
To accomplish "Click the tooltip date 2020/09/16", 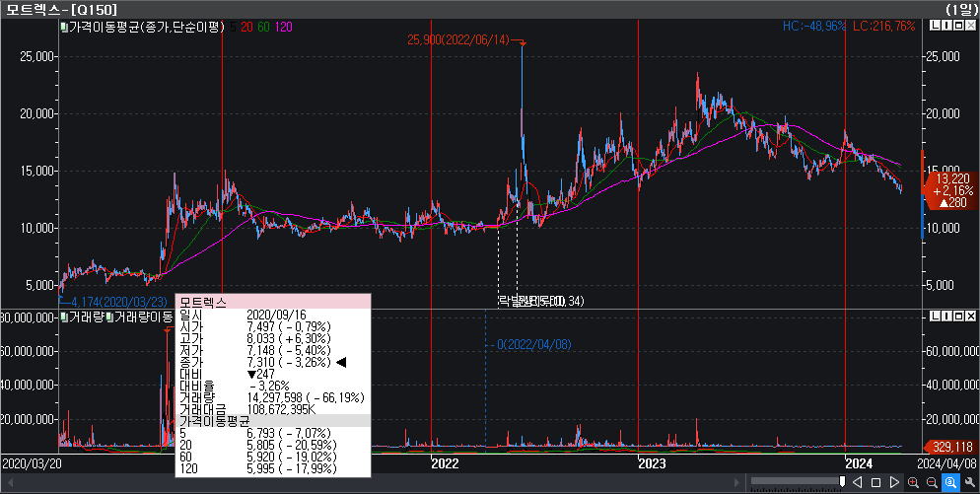I will [276, 315].
